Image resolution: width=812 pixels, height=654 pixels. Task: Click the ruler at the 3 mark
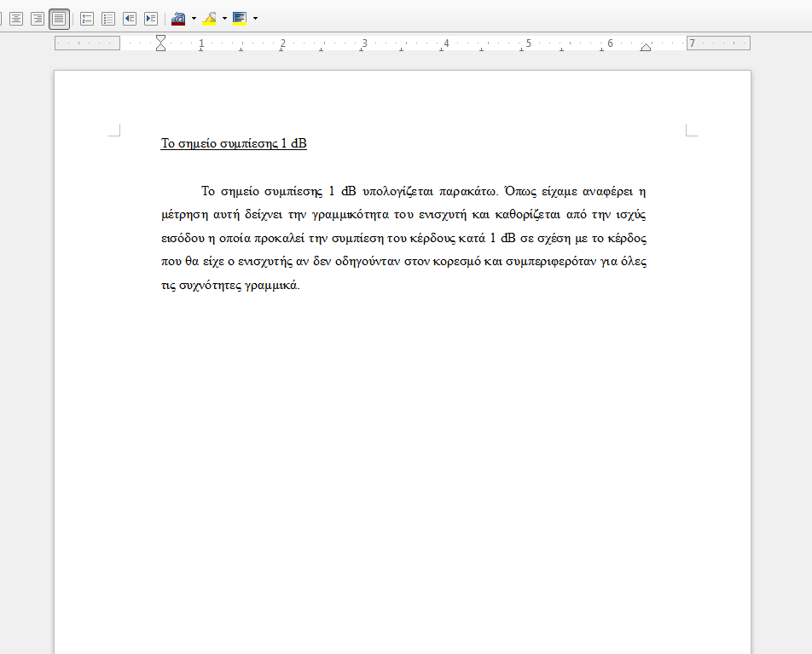click(364, 43)
